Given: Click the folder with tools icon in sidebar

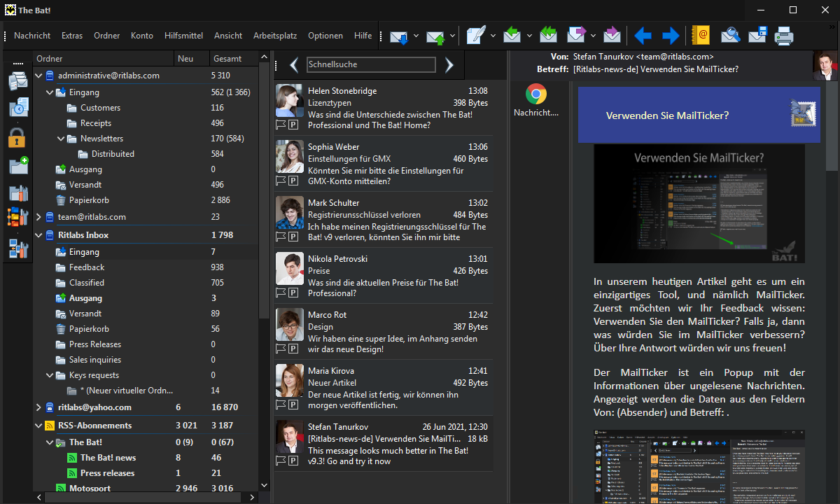Looking at the screenshot, I should point(17,192).
